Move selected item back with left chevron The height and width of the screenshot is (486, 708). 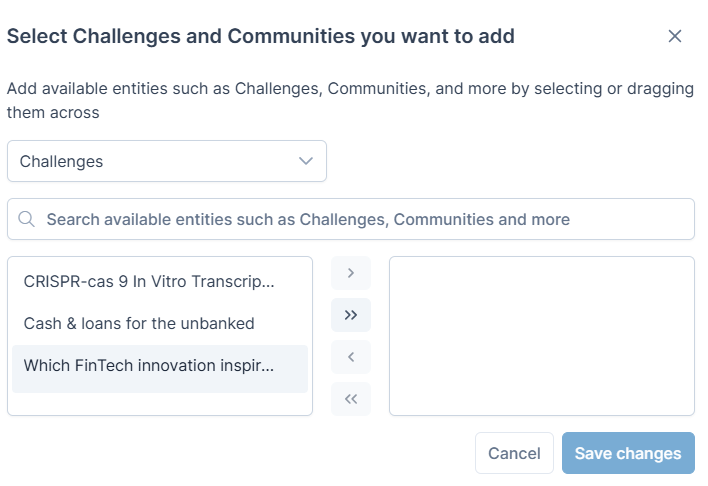pos(351,357)
